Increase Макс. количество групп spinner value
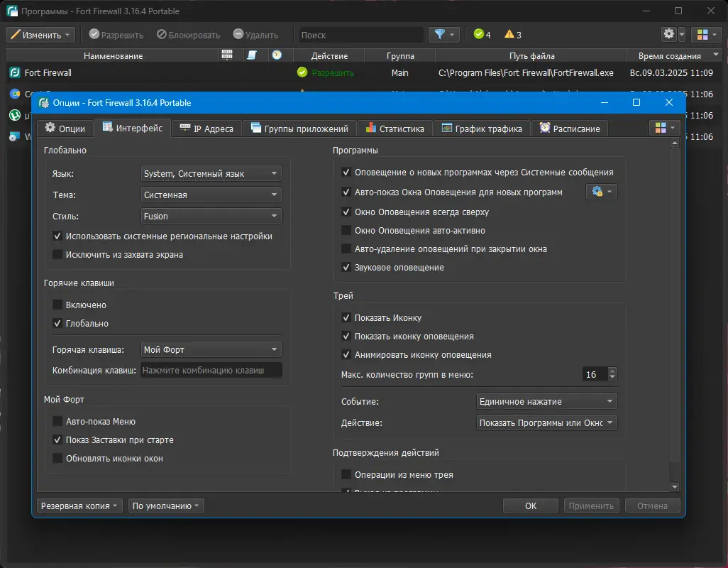Screen dimensions: 728x568 612,371
